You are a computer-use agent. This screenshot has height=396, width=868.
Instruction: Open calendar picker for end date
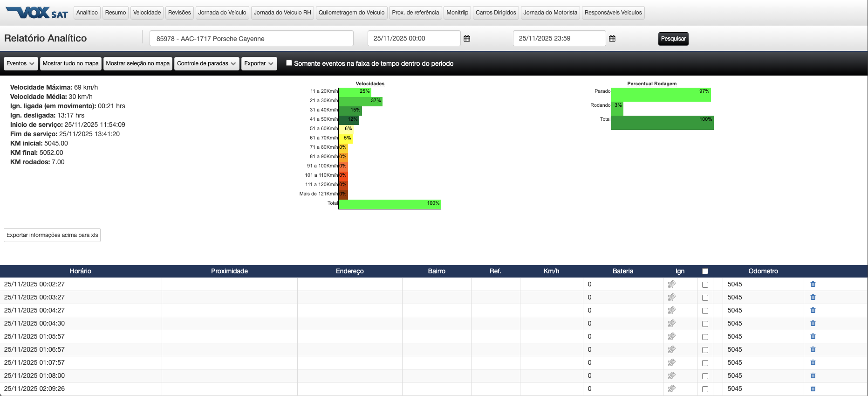[x=612, y=39]
